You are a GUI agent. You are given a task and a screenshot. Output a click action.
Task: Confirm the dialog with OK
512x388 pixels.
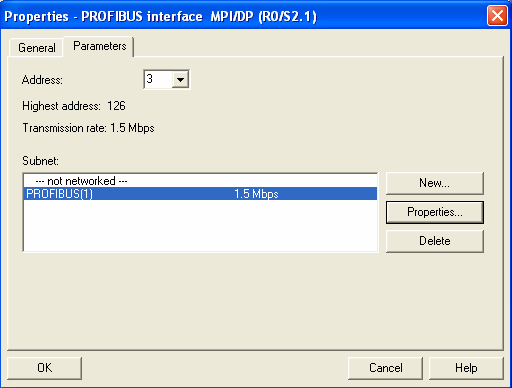[x=44, y=368]
